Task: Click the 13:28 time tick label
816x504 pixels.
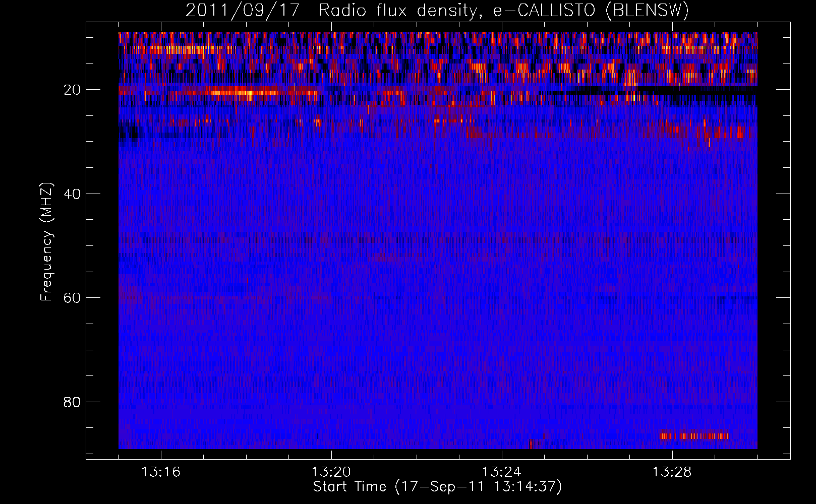Action: (672, 472)
